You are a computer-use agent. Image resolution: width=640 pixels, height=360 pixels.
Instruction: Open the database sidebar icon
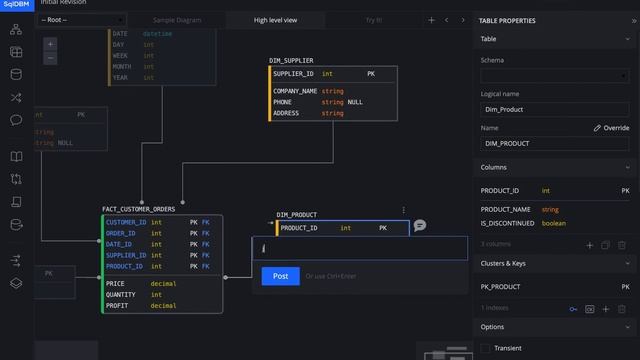click(x=16, y=74)
